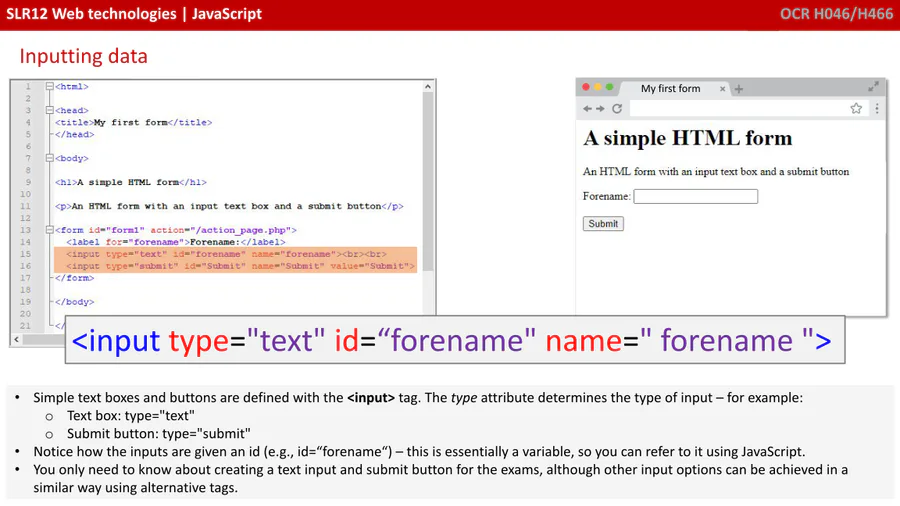Open a new tab with the plus icon

pyautogui.click(x=739, y=89)
